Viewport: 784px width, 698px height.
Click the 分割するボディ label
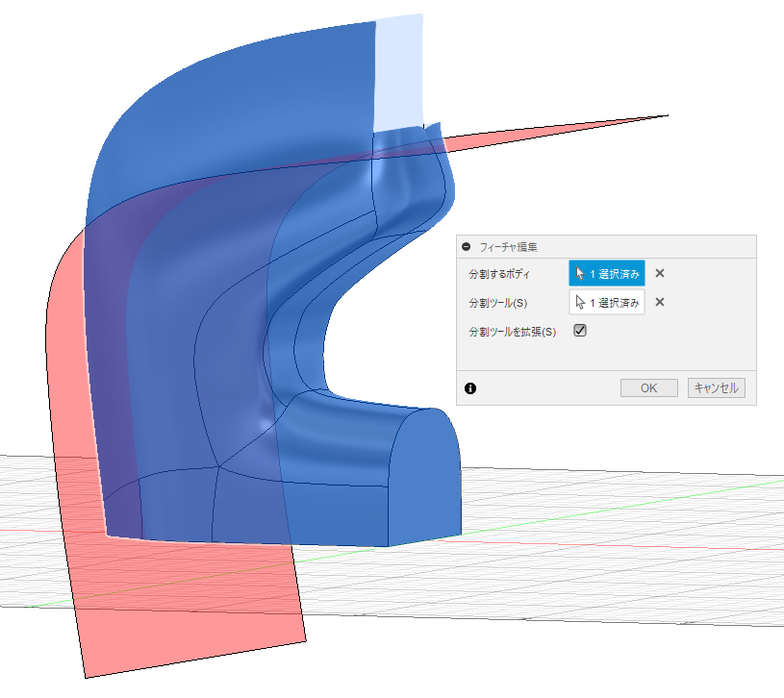click(499, 274)
